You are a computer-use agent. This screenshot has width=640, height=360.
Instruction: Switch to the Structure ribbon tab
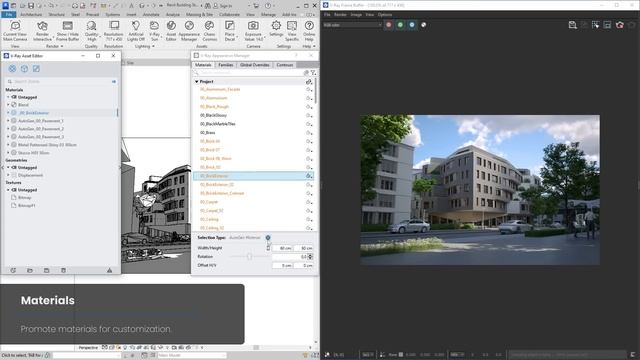57,14
